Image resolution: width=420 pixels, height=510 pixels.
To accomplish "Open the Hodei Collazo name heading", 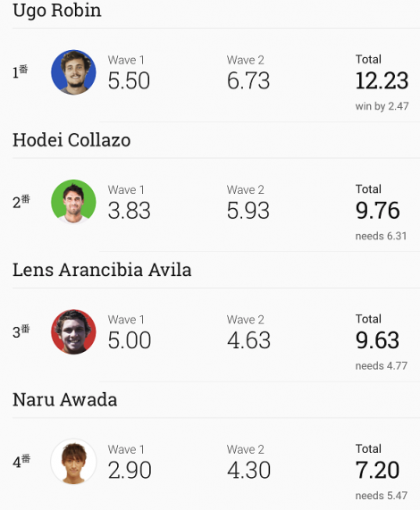I will point(71,140).
